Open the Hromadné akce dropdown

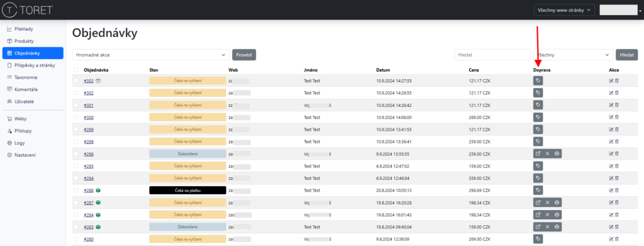click(151, 55)
